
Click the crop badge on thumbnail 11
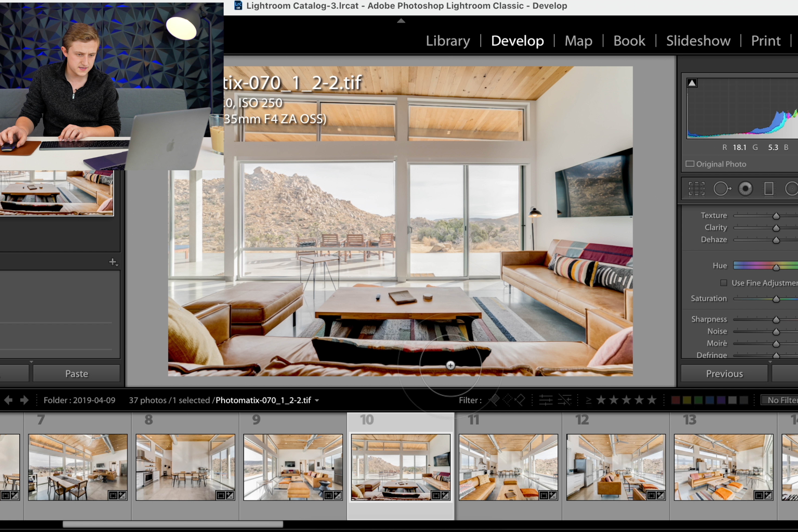pos(544,495)
